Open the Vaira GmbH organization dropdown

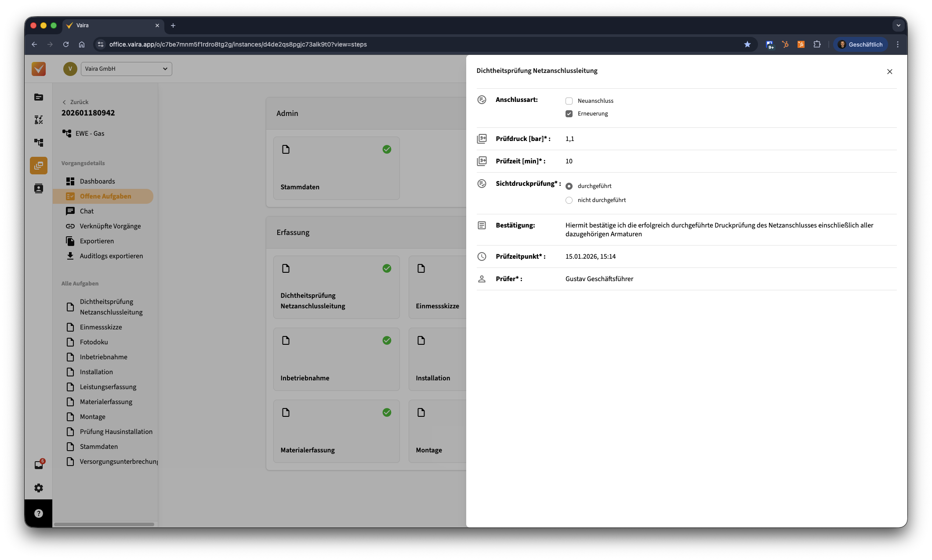[126, 69]
